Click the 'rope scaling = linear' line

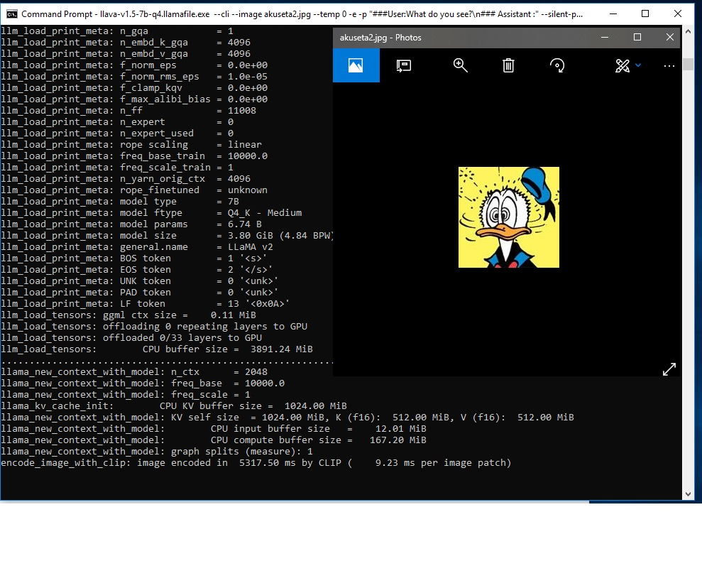pos(131,145)
